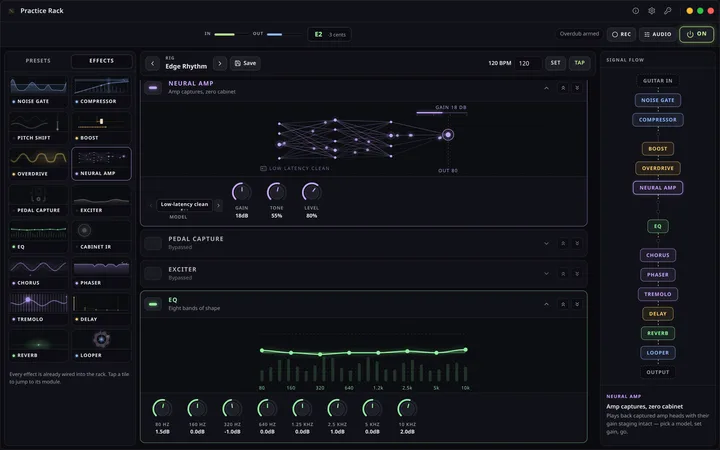Select next amp model arrow

click(219, 205)
